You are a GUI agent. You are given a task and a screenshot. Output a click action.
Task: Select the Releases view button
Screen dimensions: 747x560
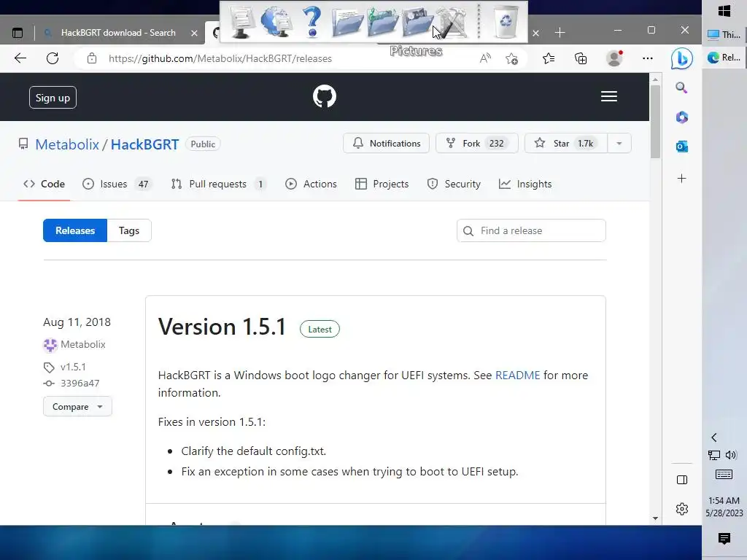click(75, 231)
